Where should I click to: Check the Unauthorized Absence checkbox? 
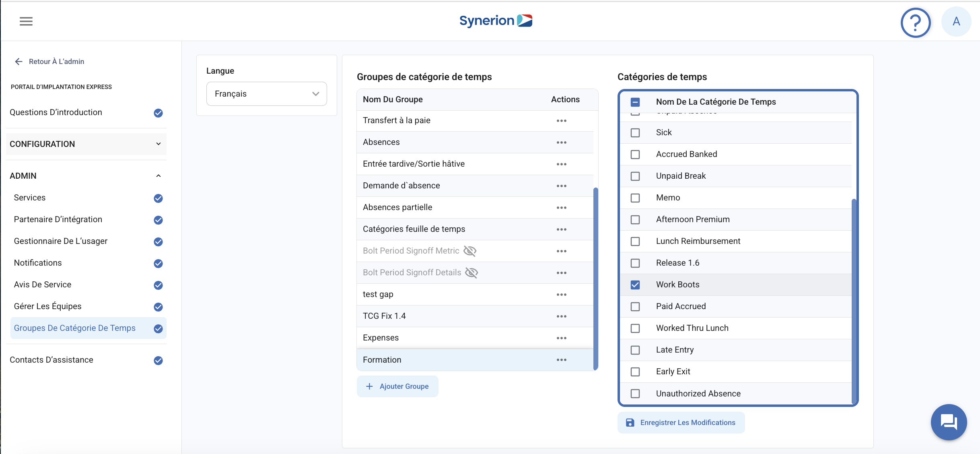point(635,394)
